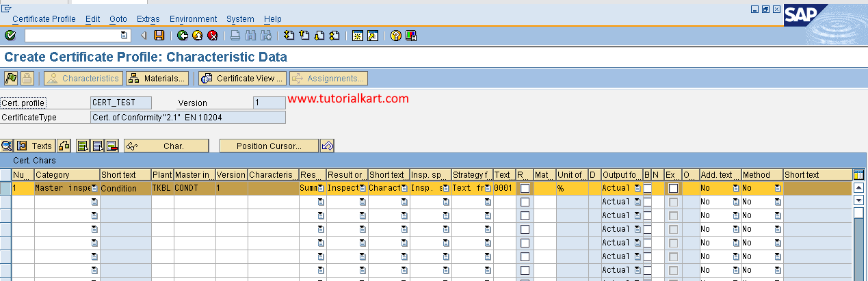Screen dimensions: 868x281
Task: Open Output format dropdown in row 1
Action: (636, 188)
